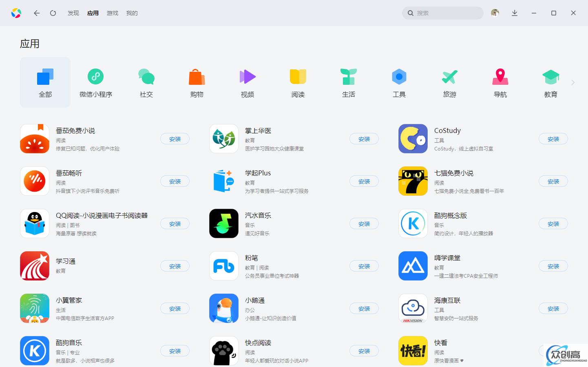Open the 酷狗概念版 app icon
This screenshot has width=588, height=367.
click(413, 223)
